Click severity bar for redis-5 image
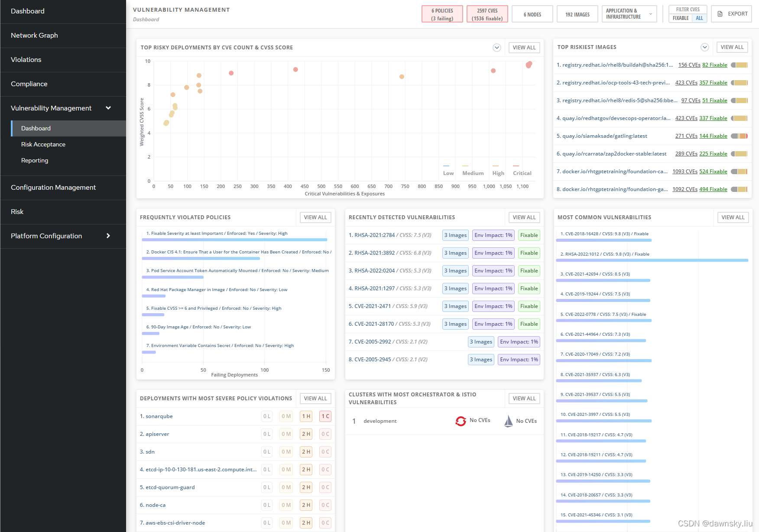Screen dimensions: 759x532 point(739,101)
